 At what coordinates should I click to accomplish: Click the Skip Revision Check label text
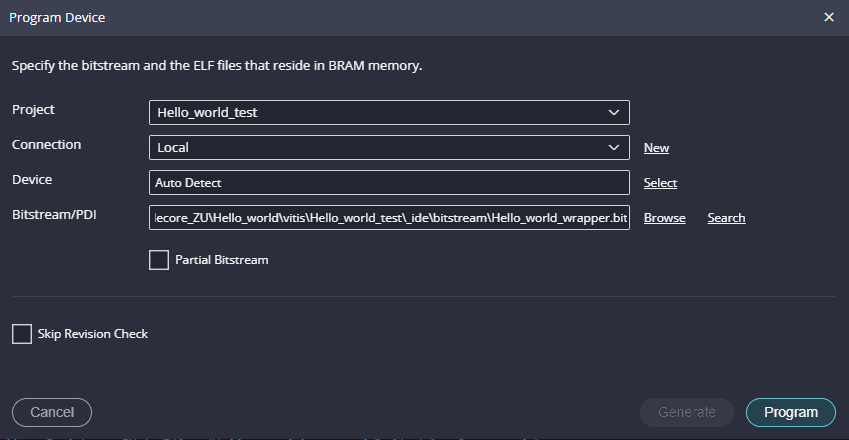[x=92, y=334]
